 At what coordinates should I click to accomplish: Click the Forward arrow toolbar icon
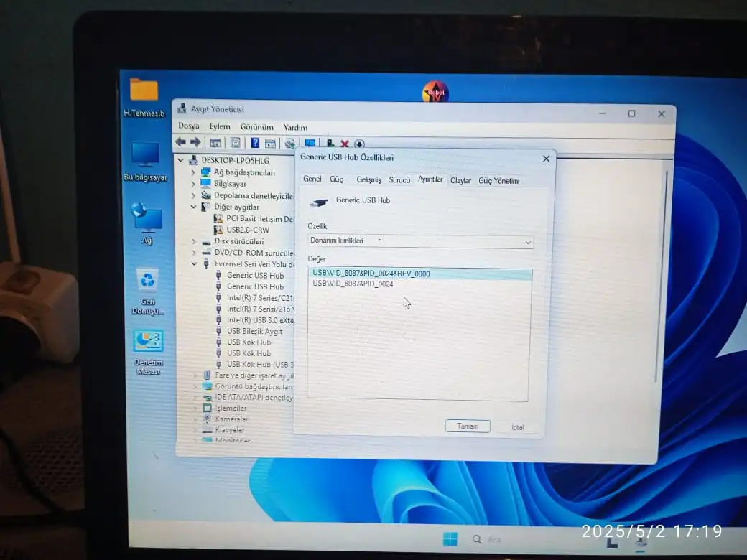(195, 142)
